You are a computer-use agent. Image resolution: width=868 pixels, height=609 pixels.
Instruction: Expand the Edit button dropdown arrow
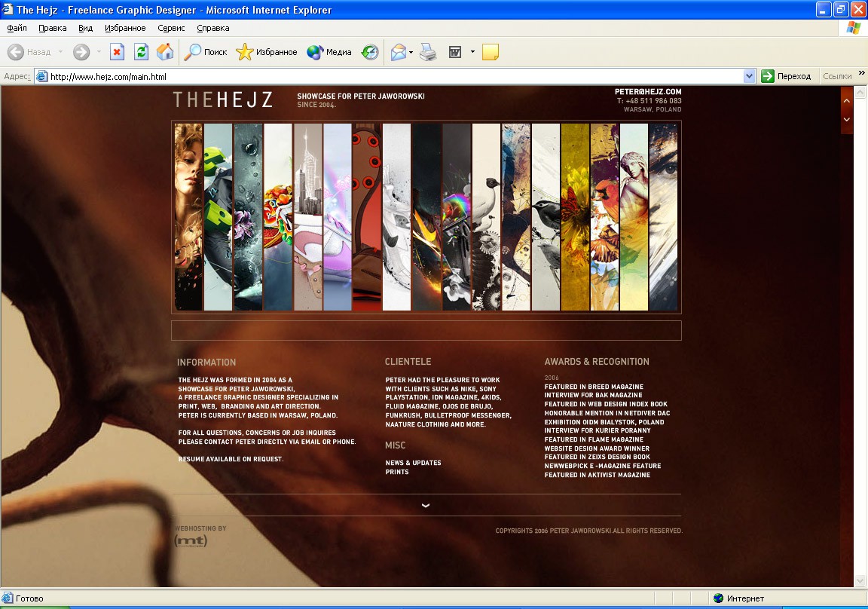point(472,52)
